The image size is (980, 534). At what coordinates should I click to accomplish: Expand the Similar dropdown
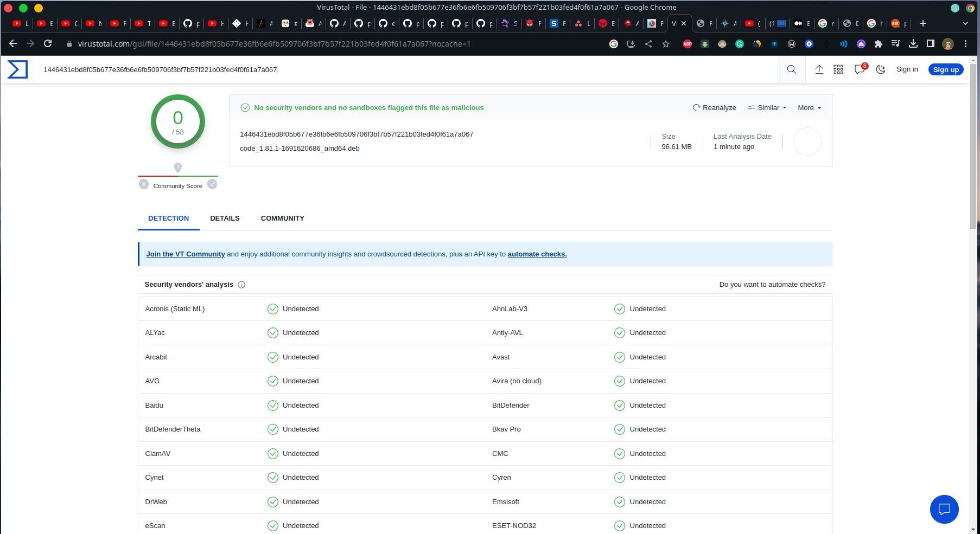click(767, 107)
